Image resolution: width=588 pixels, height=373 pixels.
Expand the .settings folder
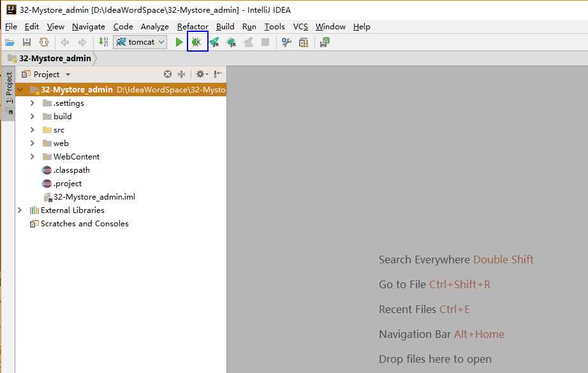(x=33, y=103)
